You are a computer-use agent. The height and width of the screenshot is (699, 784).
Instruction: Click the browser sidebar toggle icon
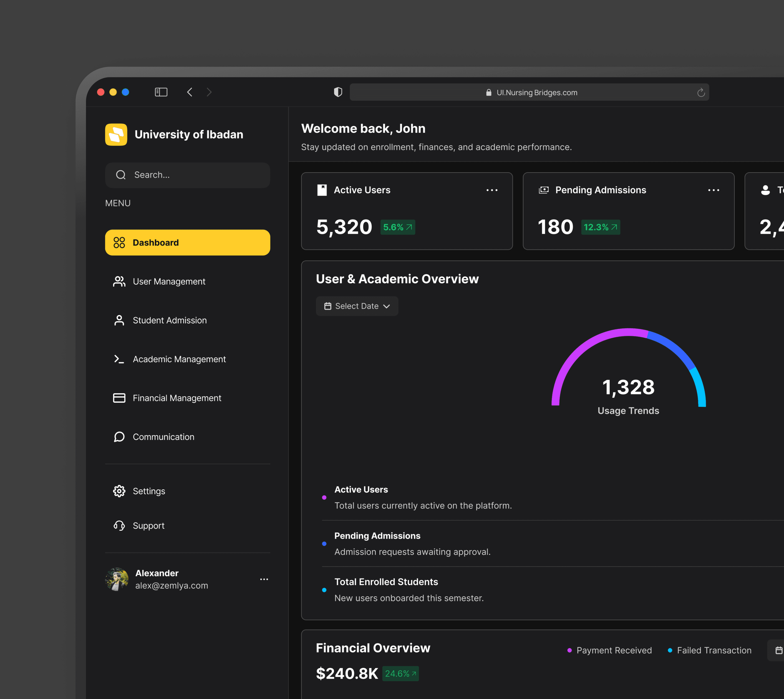tap(161, 92)
